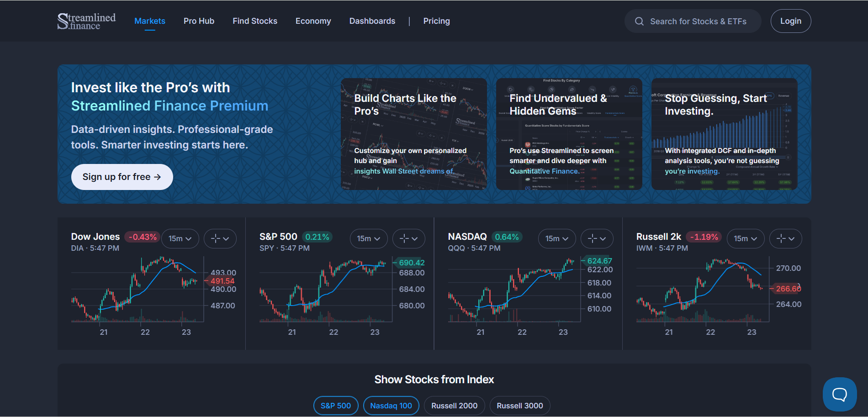The width and height of the screenshot is (868, 417).
Task: Open the chat support bubble
Action: 840,394
